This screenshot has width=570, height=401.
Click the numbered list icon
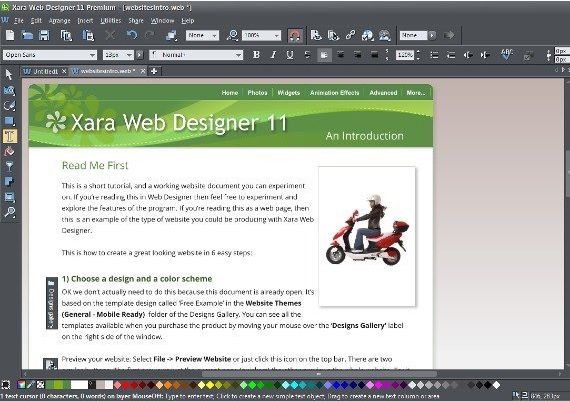[x=451, y=55]
